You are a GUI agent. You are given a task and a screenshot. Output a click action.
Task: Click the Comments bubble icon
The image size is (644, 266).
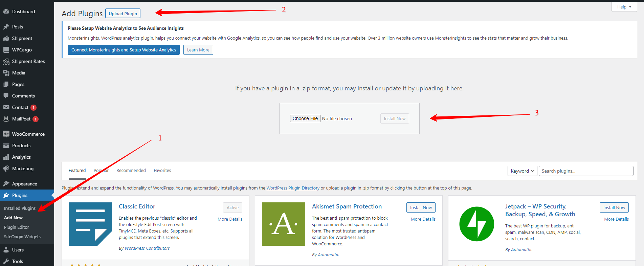[x=6, y=96]
